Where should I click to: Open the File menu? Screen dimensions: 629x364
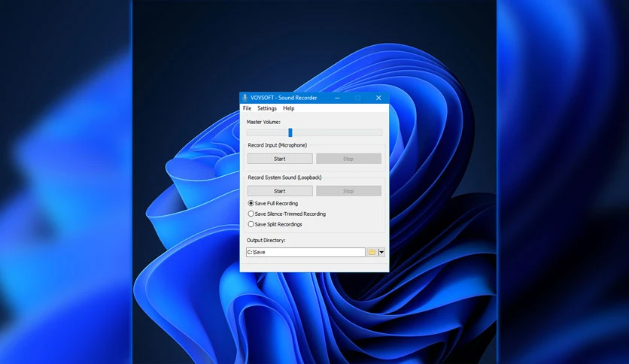click(x=247, y=108)
